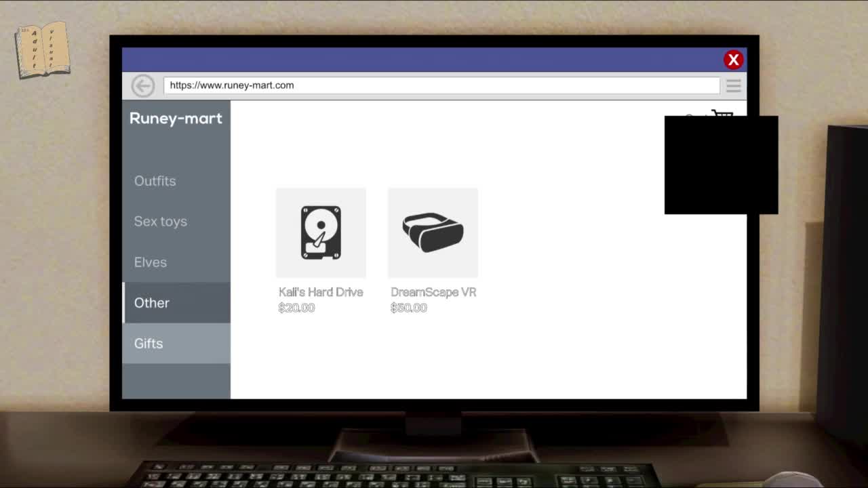Click the hard drive product icon
Viewport: 868px width, 488px height.
tap(321, 232)
